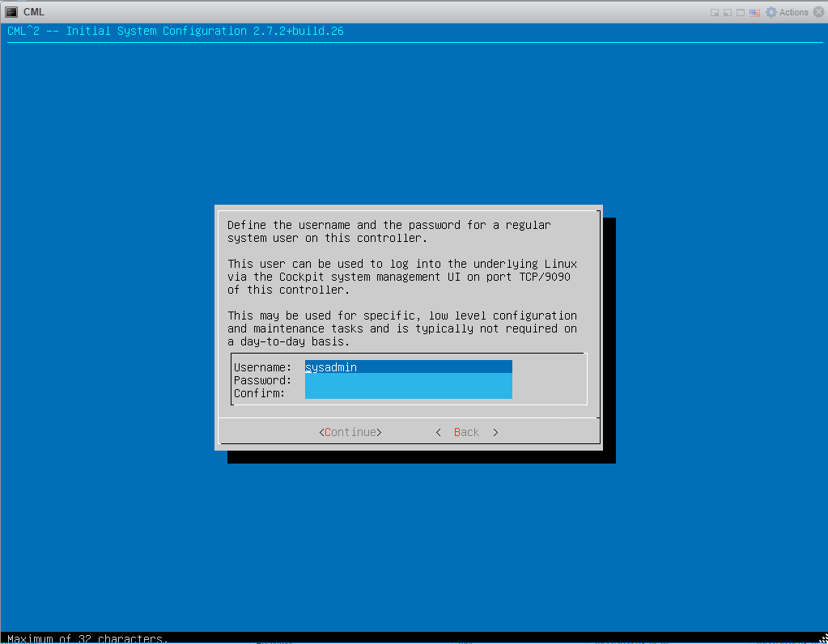Viewport: 828px width, 644px height.
Task: Click the Actions text label
Action: click(794, 12)
